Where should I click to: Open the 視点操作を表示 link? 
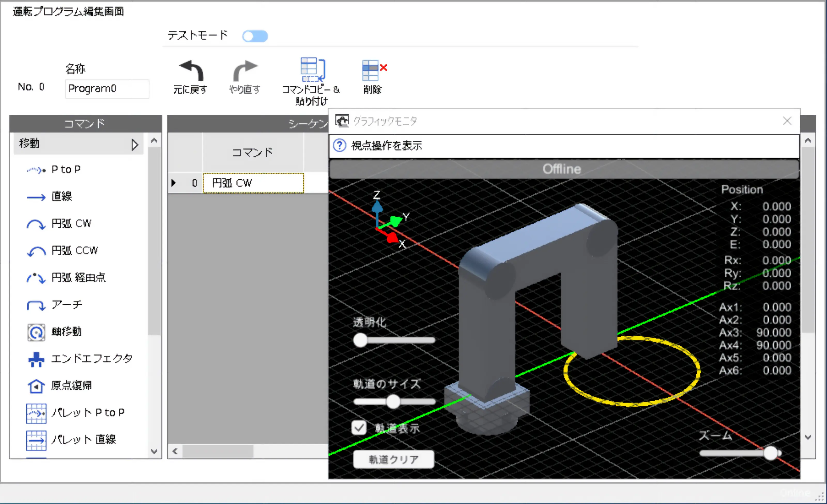[x=386, y=146]
